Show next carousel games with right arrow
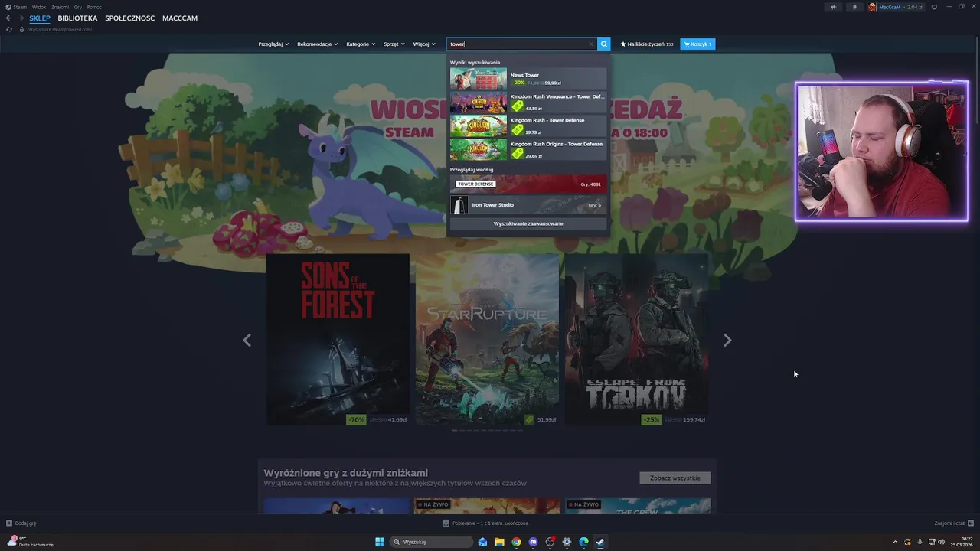 click(x=727, y=341)
